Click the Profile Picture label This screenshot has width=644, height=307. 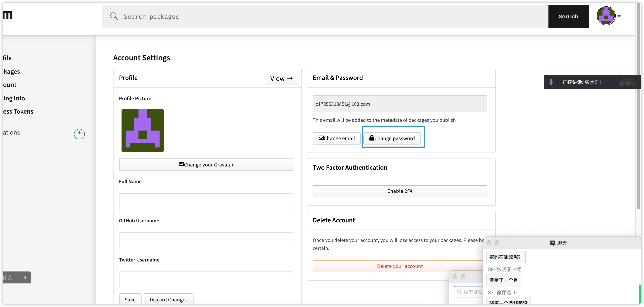pyautogui.click(x=135, y=98)
